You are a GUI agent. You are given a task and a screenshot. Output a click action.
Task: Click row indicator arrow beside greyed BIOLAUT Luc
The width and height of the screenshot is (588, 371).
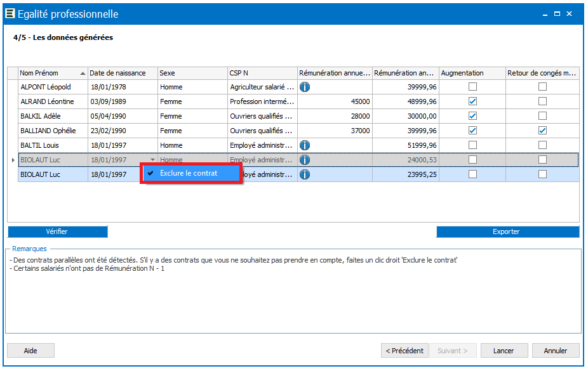click(x=13, y=160)
